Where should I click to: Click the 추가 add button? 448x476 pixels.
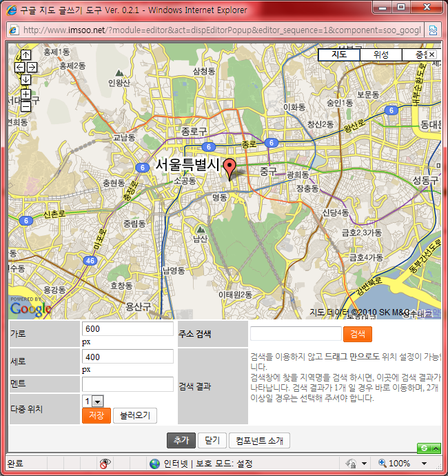click(181, 441)
